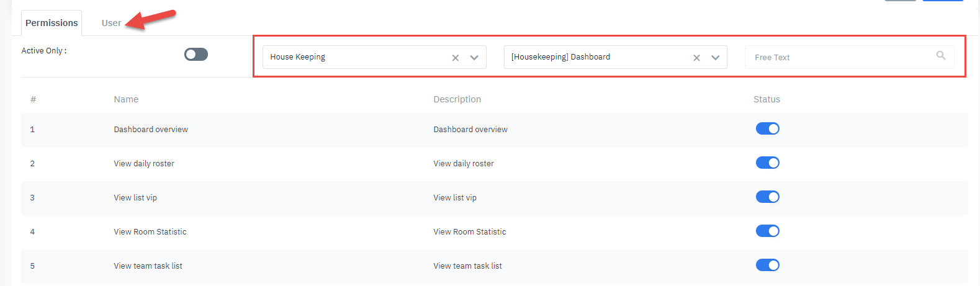Screen dimensions: 980x286
Task: Clear the House Keeping dropdown selection
Action: coord(456,58)
